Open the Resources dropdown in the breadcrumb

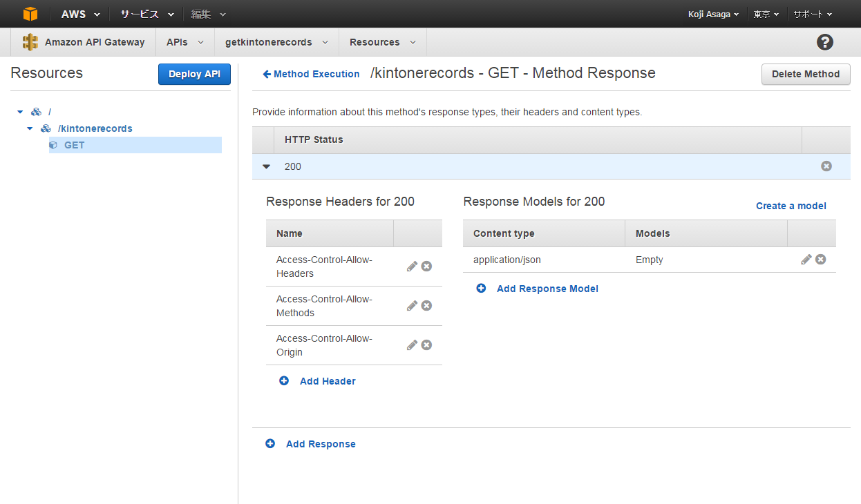[382, 42]
